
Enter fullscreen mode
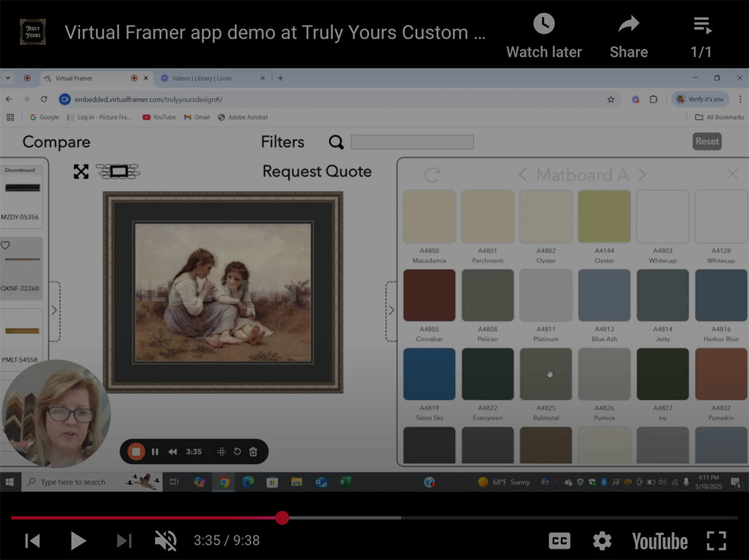pos(717,541)
